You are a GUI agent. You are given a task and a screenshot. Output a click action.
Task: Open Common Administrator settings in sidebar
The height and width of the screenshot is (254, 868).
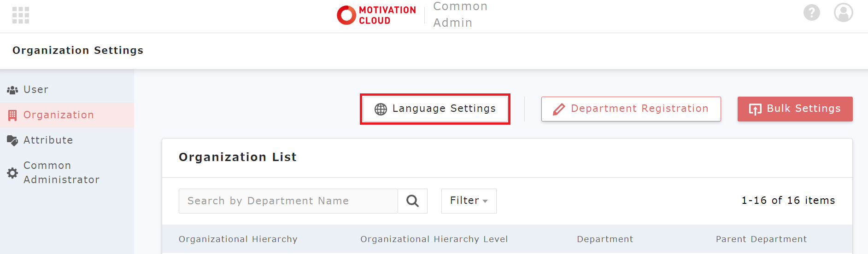coord(61,173)
